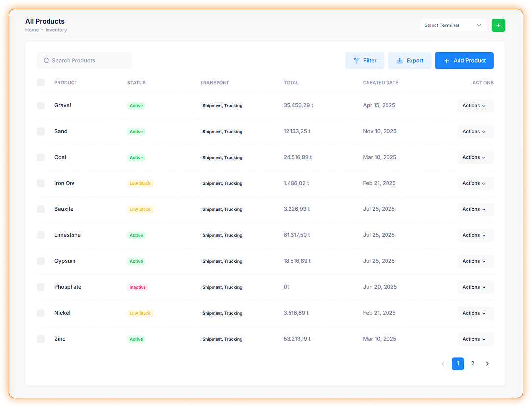Open the Select Terminal dropdown
The height and width of the screenshot is (407, 532).
(x=453, y=25)
